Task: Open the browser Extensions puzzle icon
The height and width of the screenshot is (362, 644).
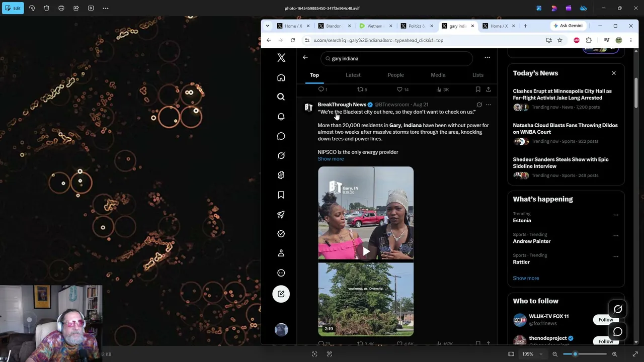Action: [589, 40]
